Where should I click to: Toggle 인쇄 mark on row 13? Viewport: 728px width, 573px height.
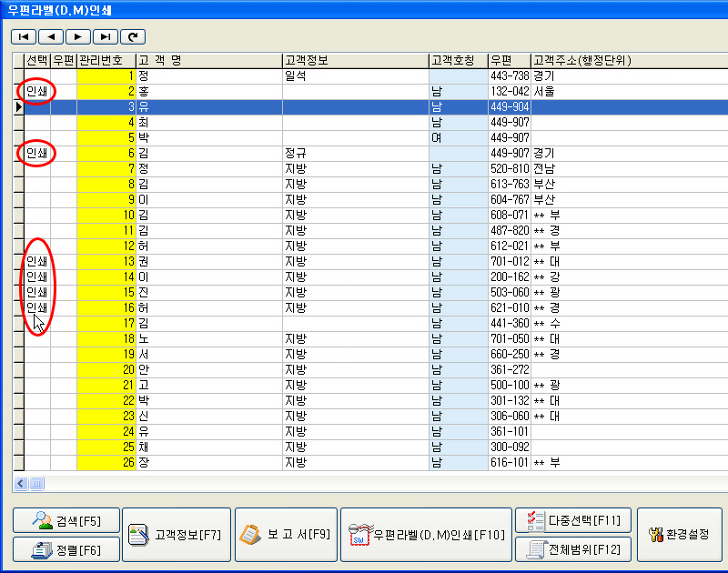click(37, 262)
